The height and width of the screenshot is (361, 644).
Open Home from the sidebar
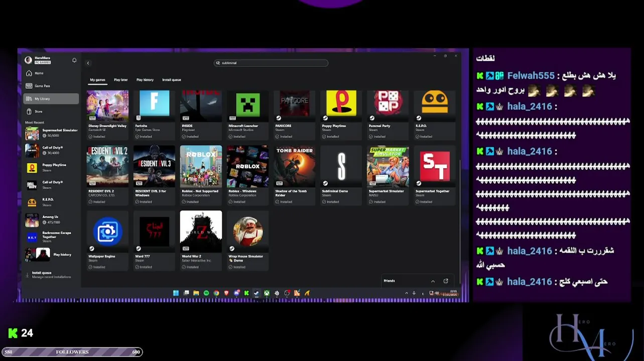pos(51,73)
